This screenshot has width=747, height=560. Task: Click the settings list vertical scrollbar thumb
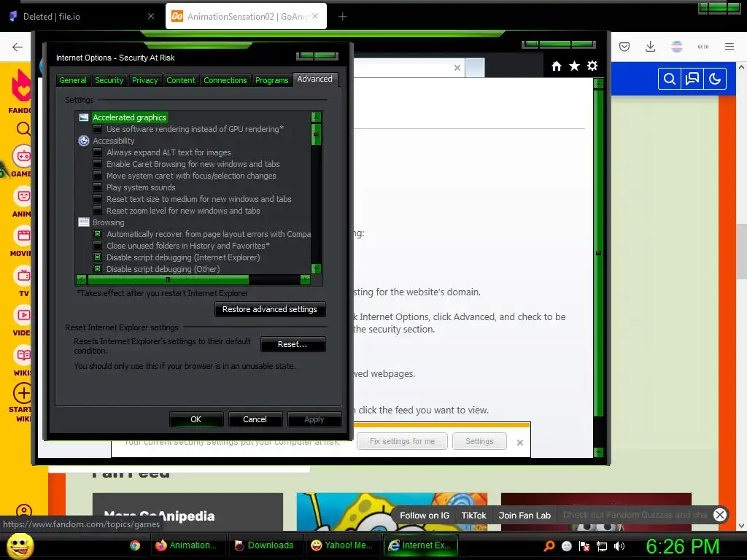pos(316,134)
